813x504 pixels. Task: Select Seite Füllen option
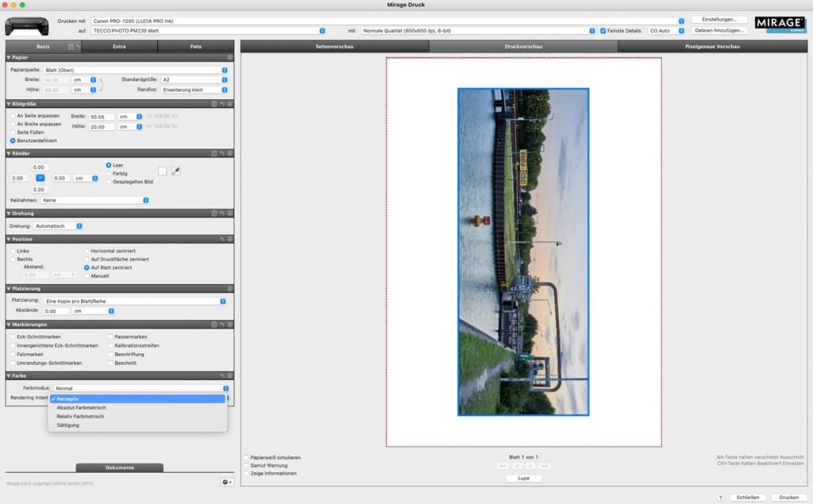[x=13, y=133]
